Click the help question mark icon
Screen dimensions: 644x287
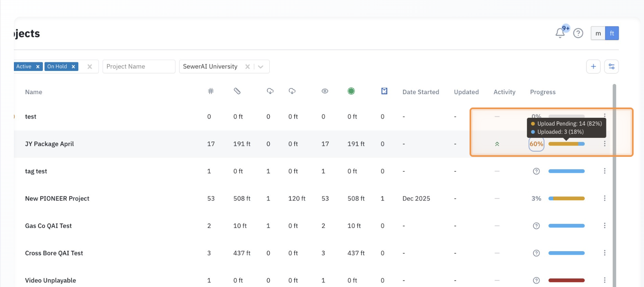pos(578,33)
